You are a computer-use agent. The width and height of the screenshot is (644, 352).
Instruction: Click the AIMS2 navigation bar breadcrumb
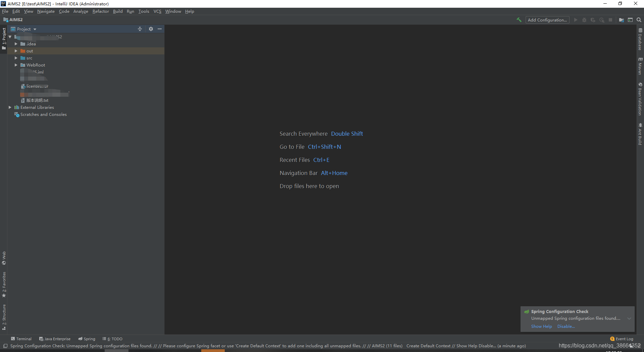click(x=13, y=20)
